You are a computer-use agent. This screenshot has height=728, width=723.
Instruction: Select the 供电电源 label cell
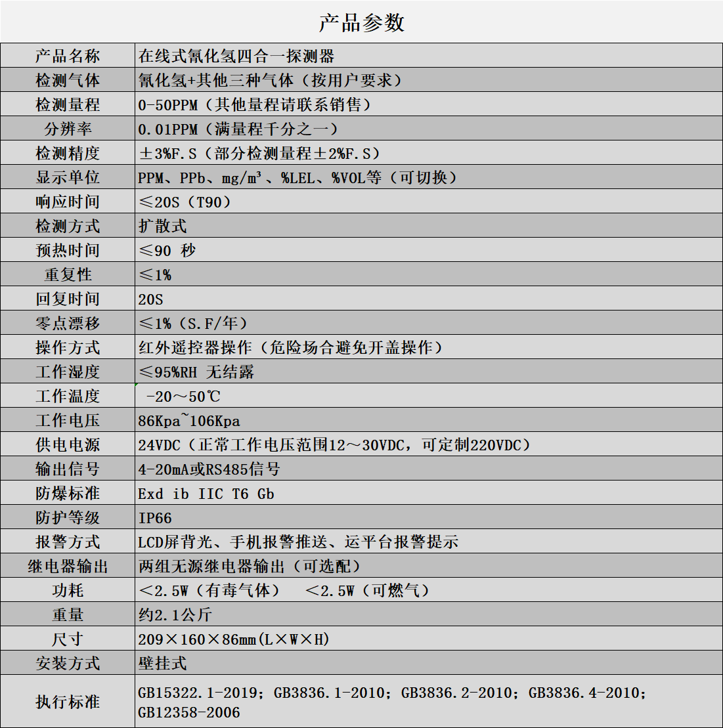tap(68, 444)
